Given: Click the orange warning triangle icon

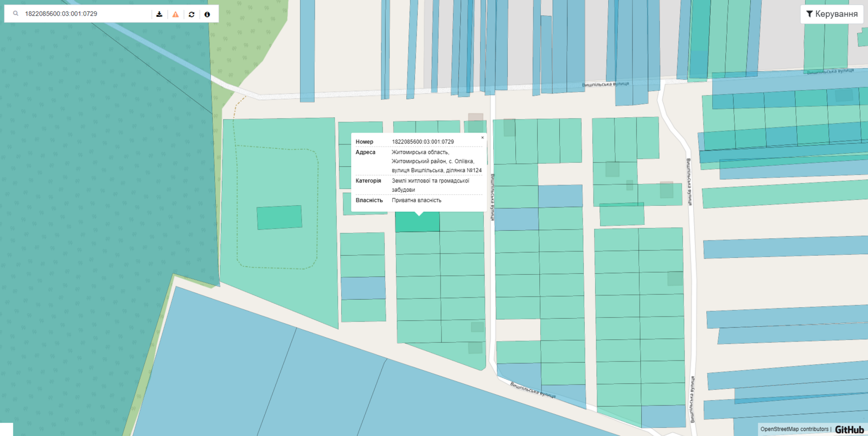Looking at the screenshot, I should (x=175, y=14).
